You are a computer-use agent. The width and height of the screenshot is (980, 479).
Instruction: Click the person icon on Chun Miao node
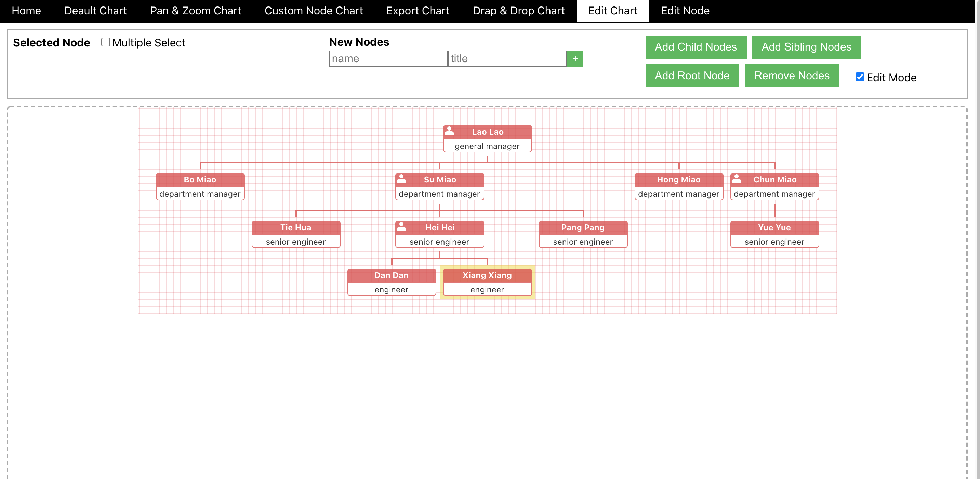(x=737, y=179)
